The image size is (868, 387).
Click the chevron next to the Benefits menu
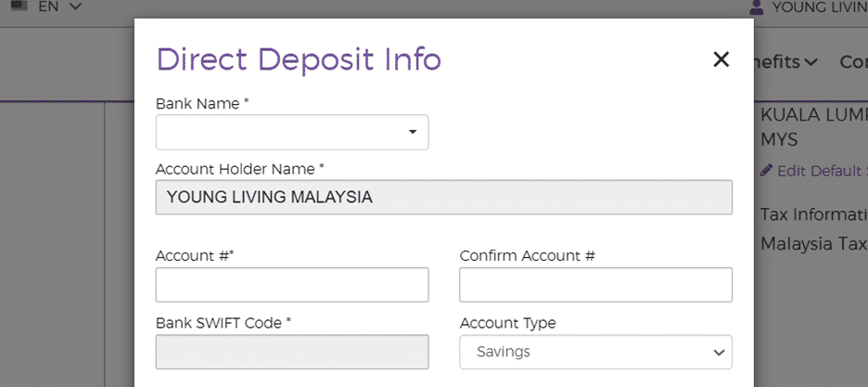811,63
